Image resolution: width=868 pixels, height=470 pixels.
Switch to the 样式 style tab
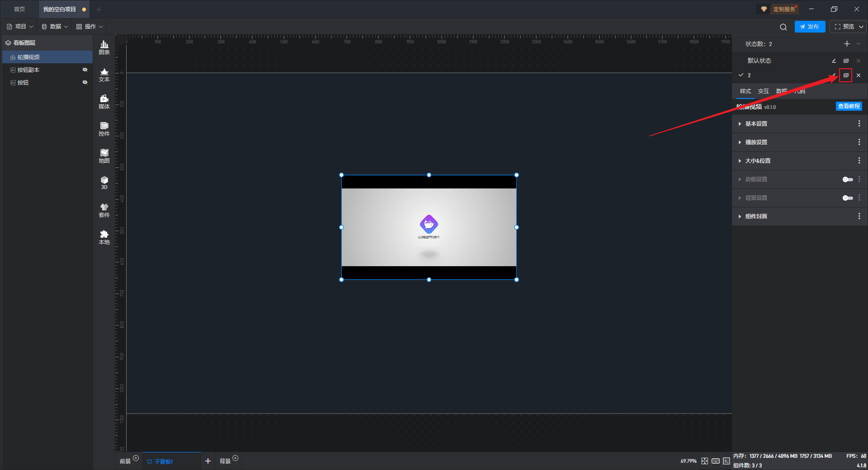pyautogui.click(x=745, y=91)
